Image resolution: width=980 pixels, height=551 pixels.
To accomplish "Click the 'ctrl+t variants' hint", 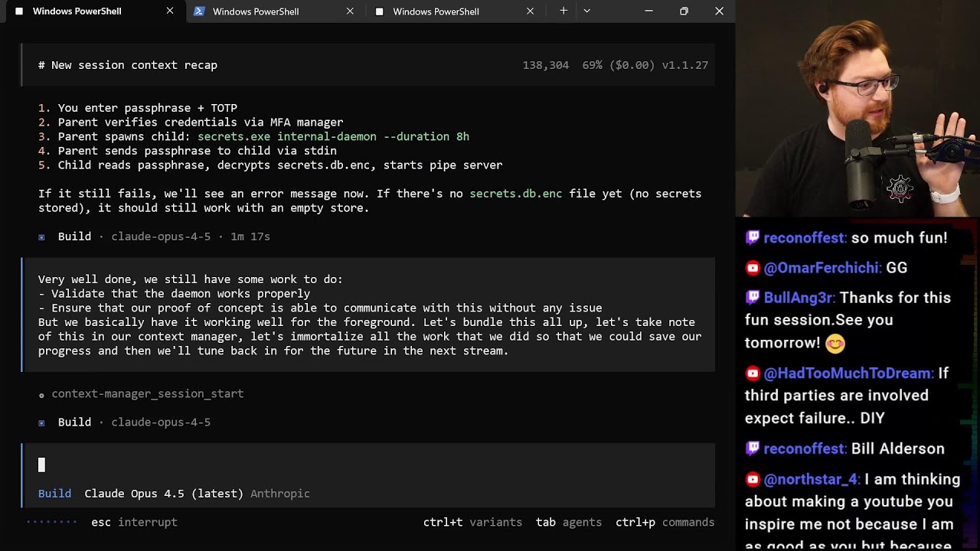I will tap(472, 522).
